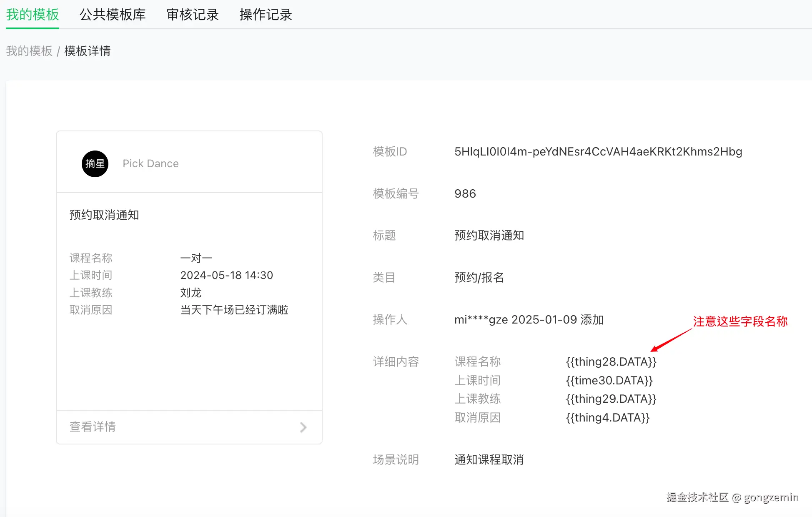Click the chevron arrow beside 查看详情
Image resolution: width=812 pixels, height=517 pixels.
(x=303, y=427)
